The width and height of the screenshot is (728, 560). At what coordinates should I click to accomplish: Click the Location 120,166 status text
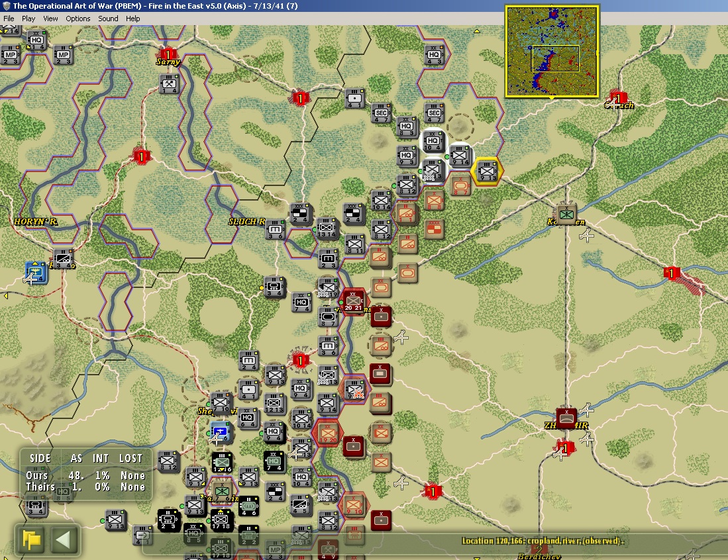coord(543,541)
